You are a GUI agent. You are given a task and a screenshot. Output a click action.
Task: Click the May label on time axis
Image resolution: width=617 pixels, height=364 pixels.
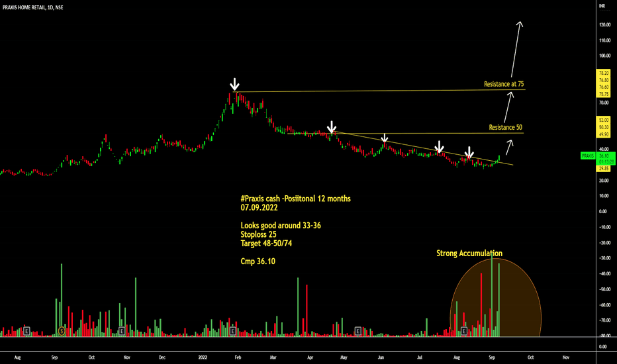pyautogui.click(x=344, y=357)
